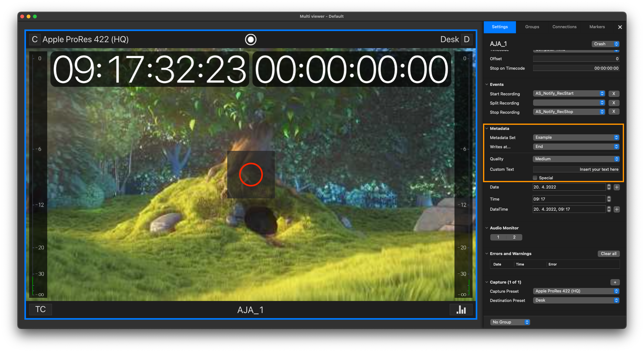This screenshot has height=352, width=644.
Task: Click the AJA_1 channel name in settings
Action: [498, 44]
